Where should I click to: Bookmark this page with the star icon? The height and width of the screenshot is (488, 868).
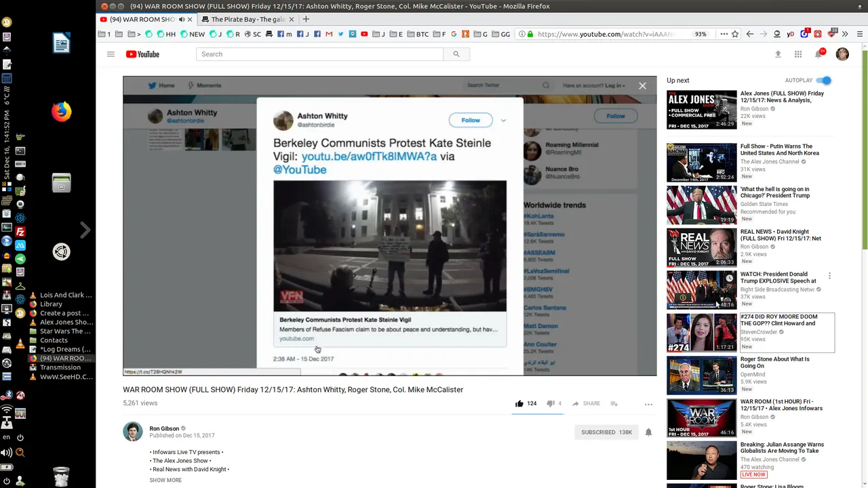click(735, 34)
